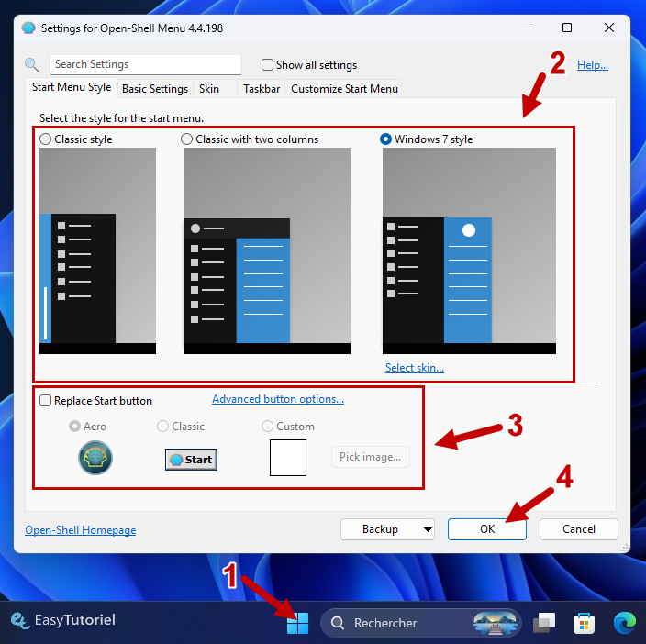The width and height of the screenshot is (646, 644).
Task: Open the Help... link
Action: (593, 64)
